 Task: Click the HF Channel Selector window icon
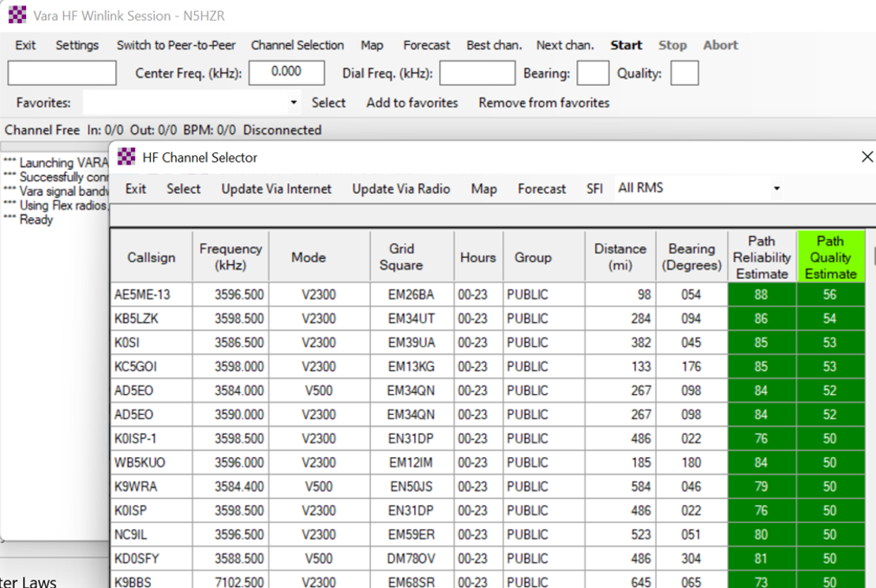(127, 157)
